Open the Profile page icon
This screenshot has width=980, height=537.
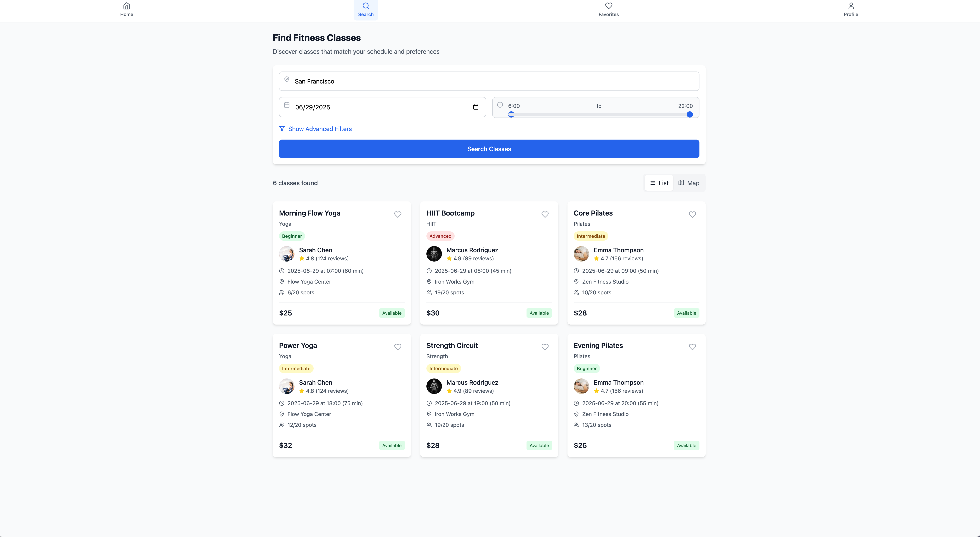(x=851, y=6)
